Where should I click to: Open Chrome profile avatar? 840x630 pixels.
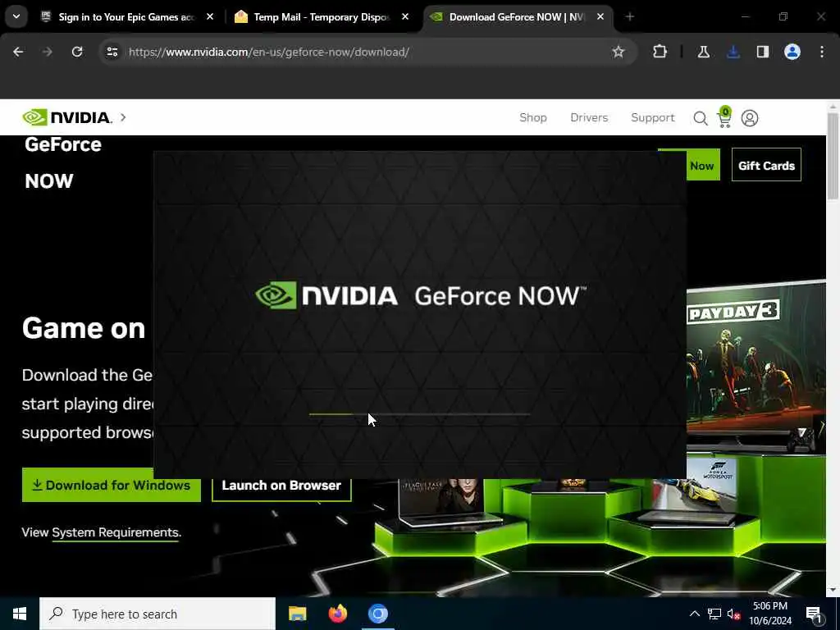tap(792, 52)
